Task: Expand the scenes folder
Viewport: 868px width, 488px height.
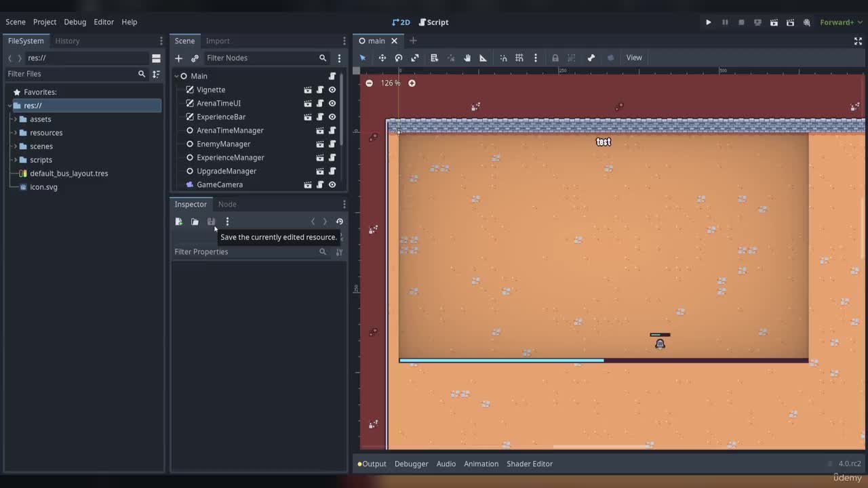Action: click(15, 146)
